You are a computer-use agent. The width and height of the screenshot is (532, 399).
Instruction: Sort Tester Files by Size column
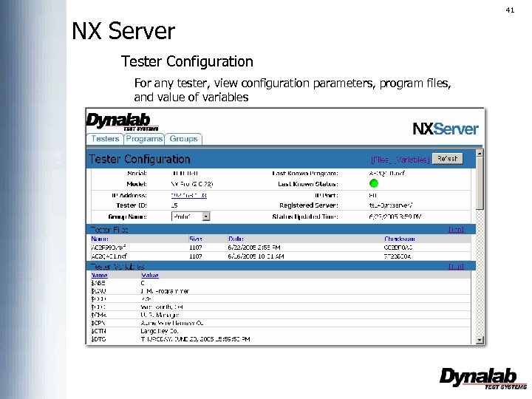coord(195,239)
